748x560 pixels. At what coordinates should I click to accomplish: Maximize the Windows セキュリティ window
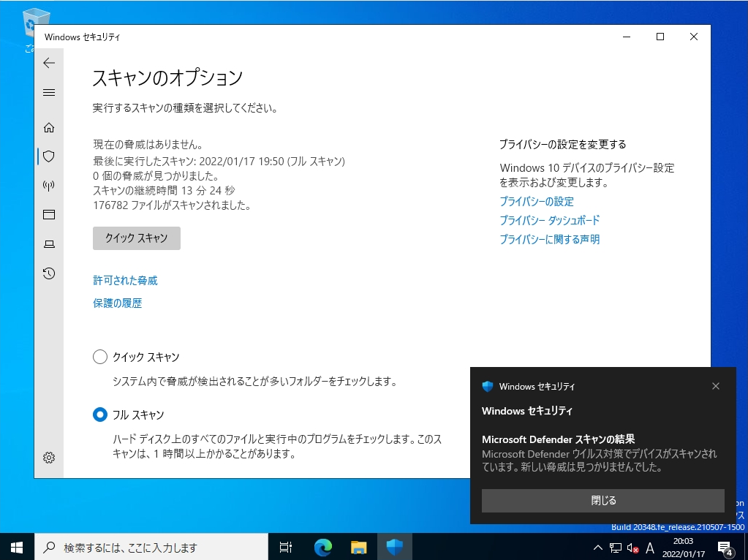pos(660,37)
